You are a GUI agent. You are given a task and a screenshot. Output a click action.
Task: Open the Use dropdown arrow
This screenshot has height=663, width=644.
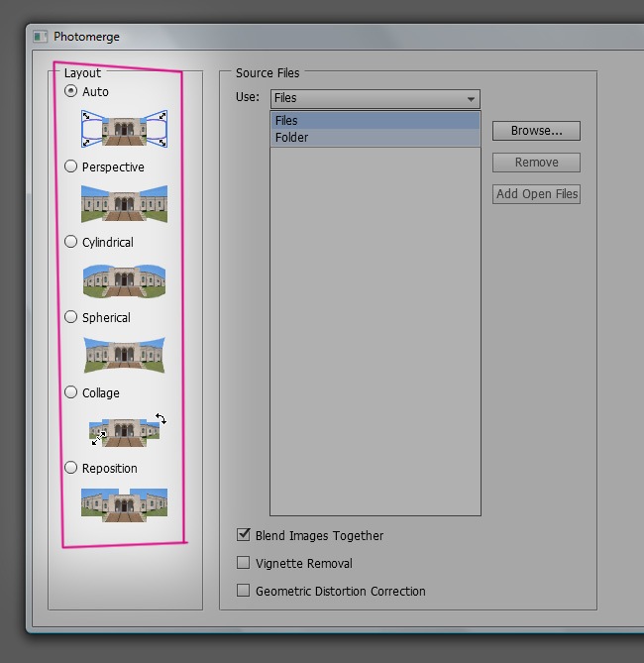[x=470, y=99]
